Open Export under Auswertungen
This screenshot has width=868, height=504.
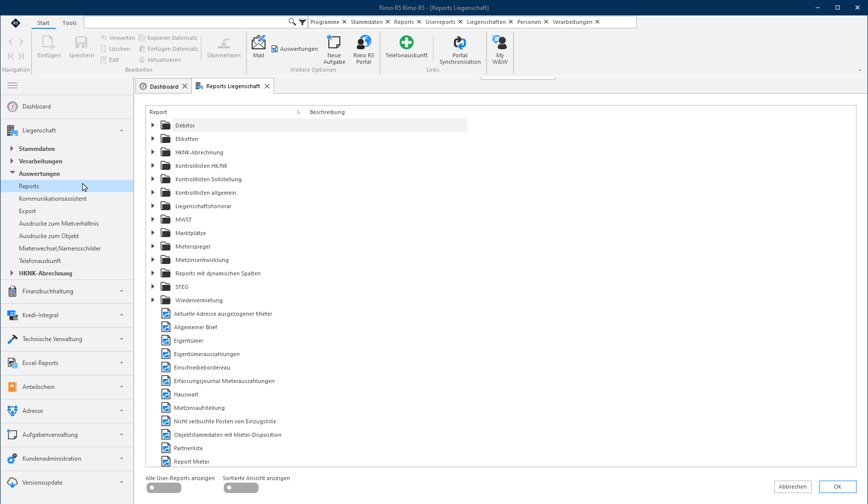(27, 211)
